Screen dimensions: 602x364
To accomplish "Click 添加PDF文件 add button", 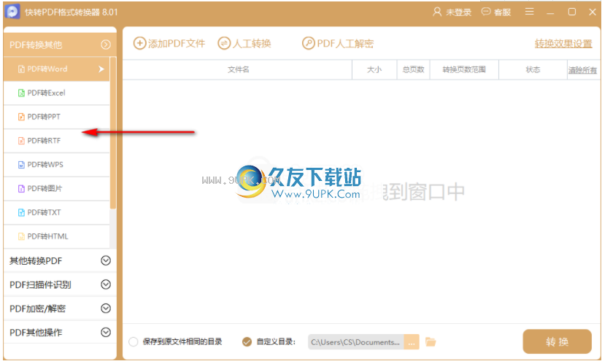I will coord(169,43).
